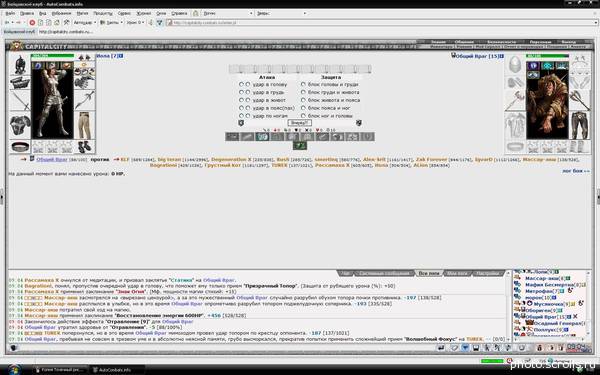Viewport: 600px width, 375px height.
Task: Click the 'Вперед!!!' attack button
Action: (x=300, y=123)
